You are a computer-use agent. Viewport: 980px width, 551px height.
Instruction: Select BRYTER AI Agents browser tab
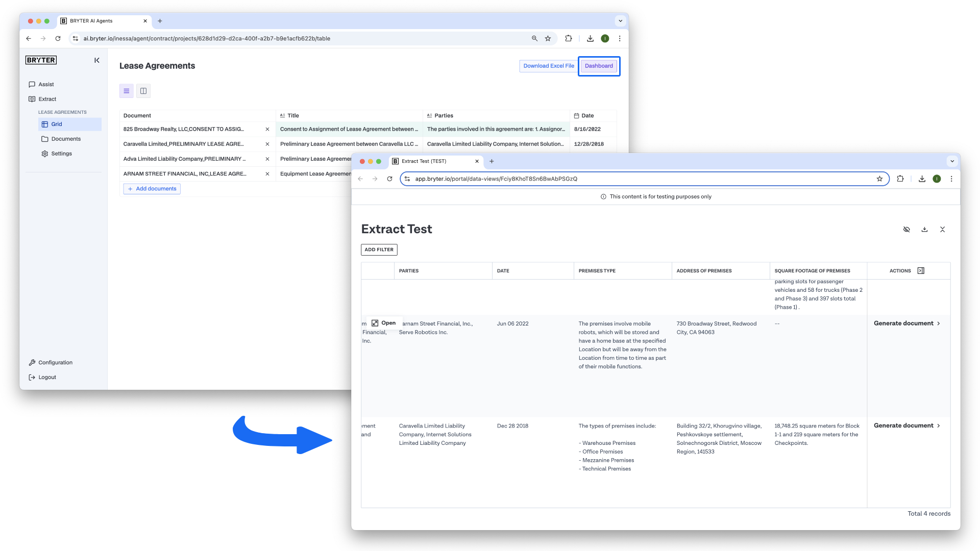[104, 21]
